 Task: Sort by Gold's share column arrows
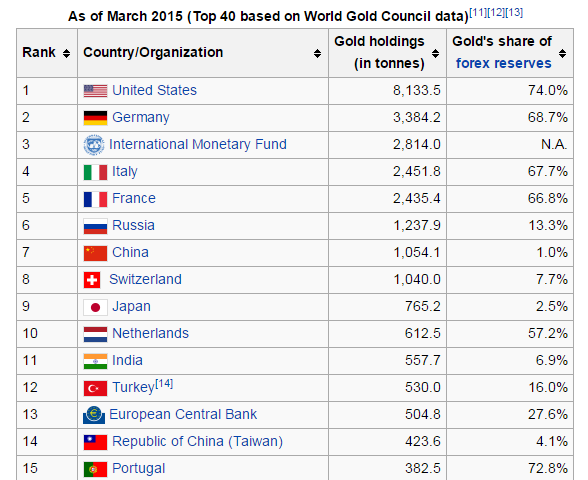tap(562, 53)
